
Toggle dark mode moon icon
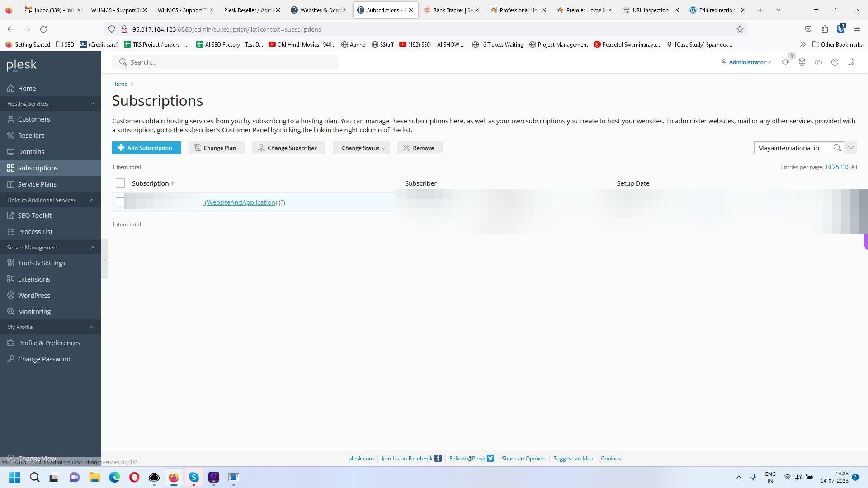(851, 62)
